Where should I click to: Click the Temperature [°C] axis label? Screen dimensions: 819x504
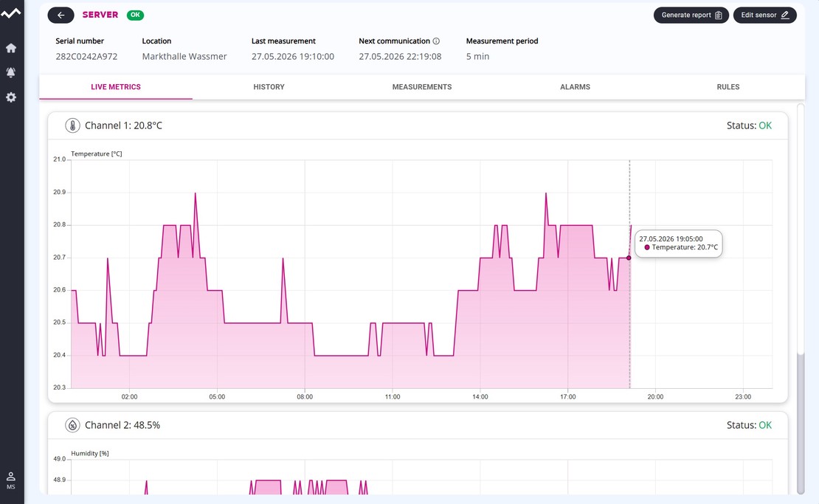[x=97, y=153]
